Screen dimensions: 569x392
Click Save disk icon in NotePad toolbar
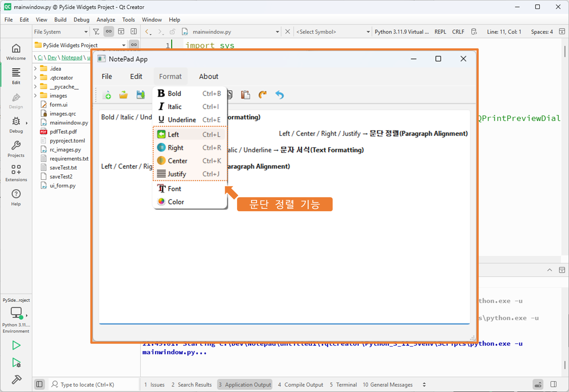tap(140, 95)
